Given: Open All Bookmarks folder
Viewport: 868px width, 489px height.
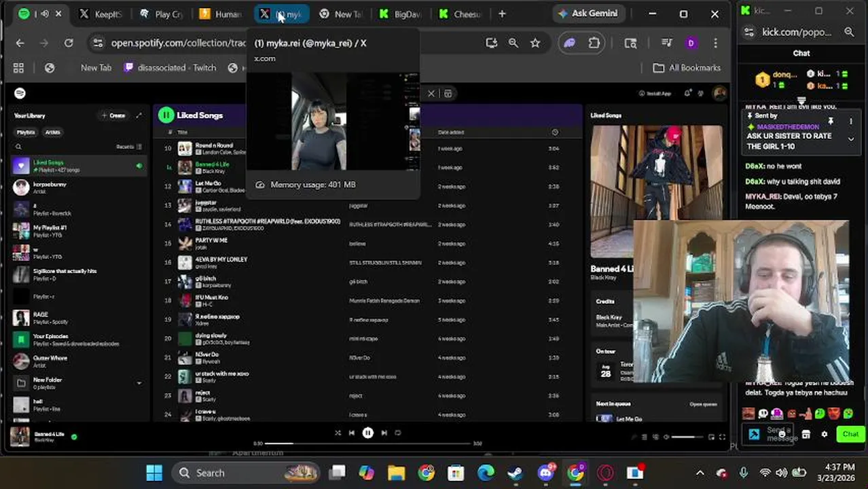Looking at the screenshot, I should [x=686, y=68].
